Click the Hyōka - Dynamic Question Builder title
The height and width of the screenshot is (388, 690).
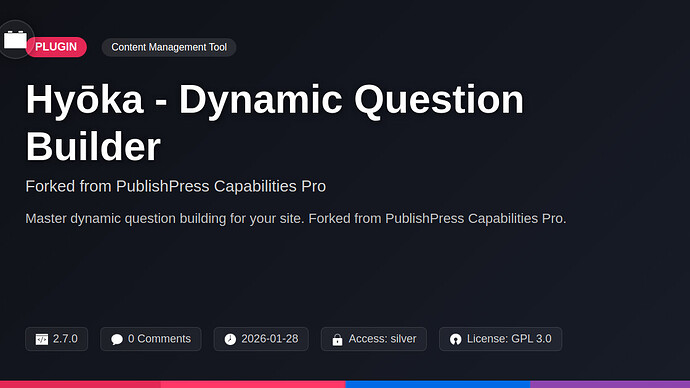275,123
